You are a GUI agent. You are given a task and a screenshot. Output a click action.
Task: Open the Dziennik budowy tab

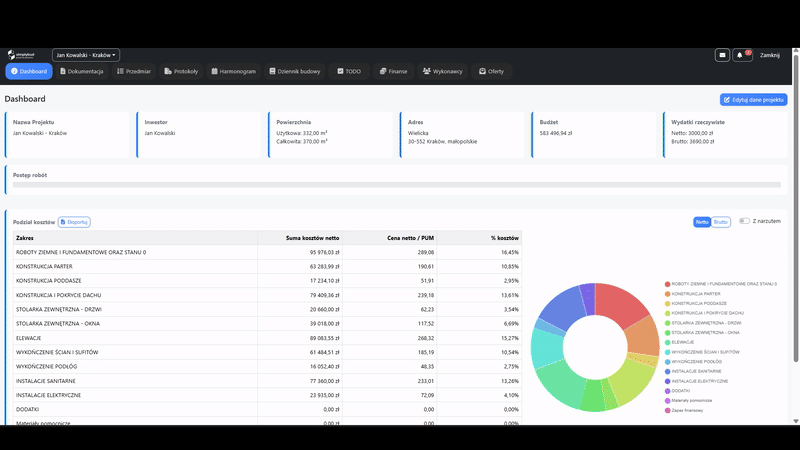pyautogui.click(x=295, y=71)
